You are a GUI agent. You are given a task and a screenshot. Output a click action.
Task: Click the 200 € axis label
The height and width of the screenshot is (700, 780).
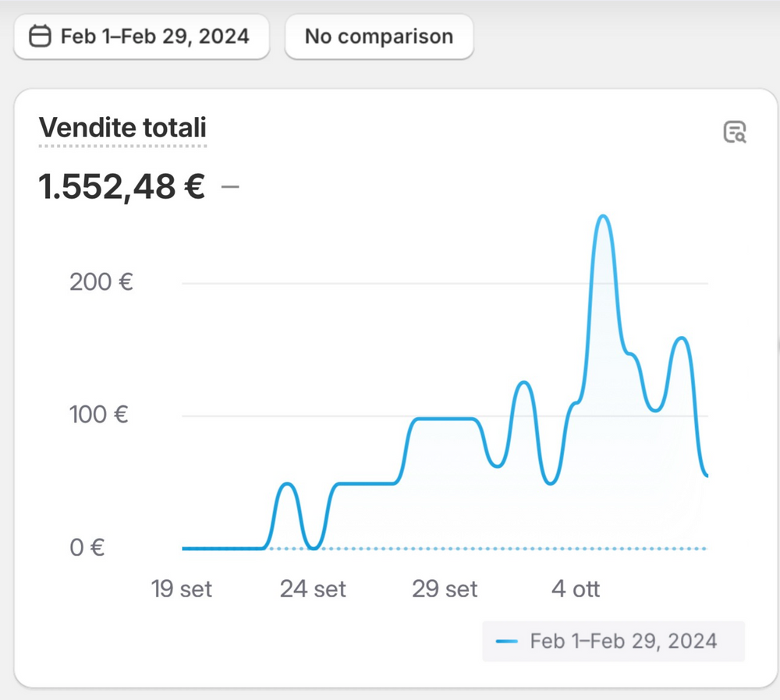(x=101, y=282)
